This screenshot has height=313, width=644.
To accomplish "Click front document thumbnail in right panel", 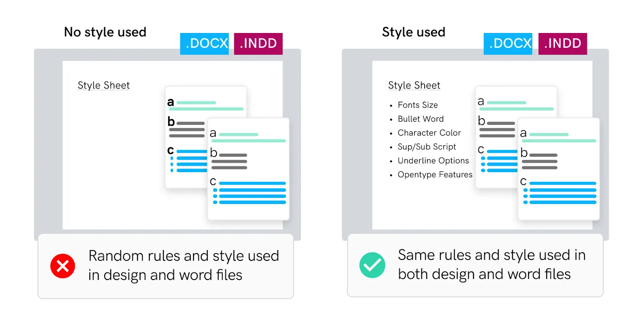I will click(x=559, y=169).
